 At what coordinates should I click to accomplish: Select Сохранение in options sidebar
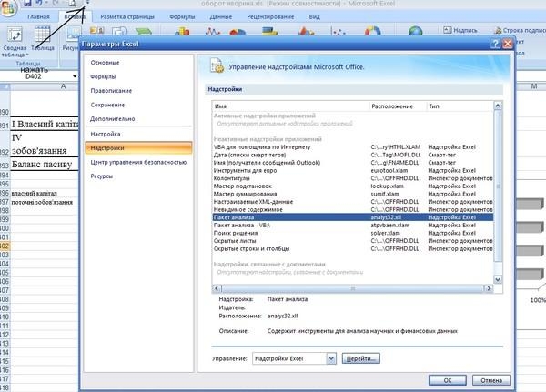[x=138, y=105]
